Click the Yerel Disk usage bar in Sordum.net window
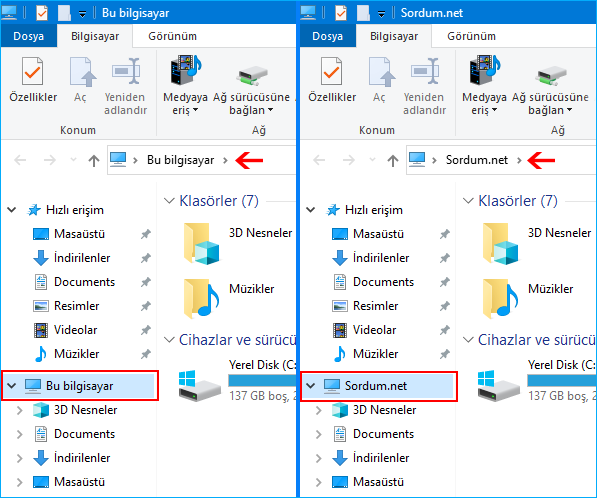This screenshot has height=498, width=597. point(562,380)
